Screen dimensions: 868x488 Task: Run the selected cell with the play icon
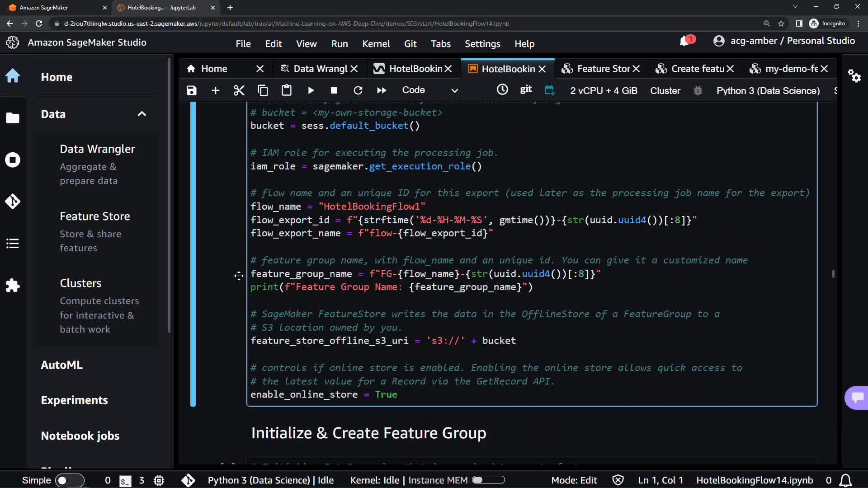coord(311,90)
